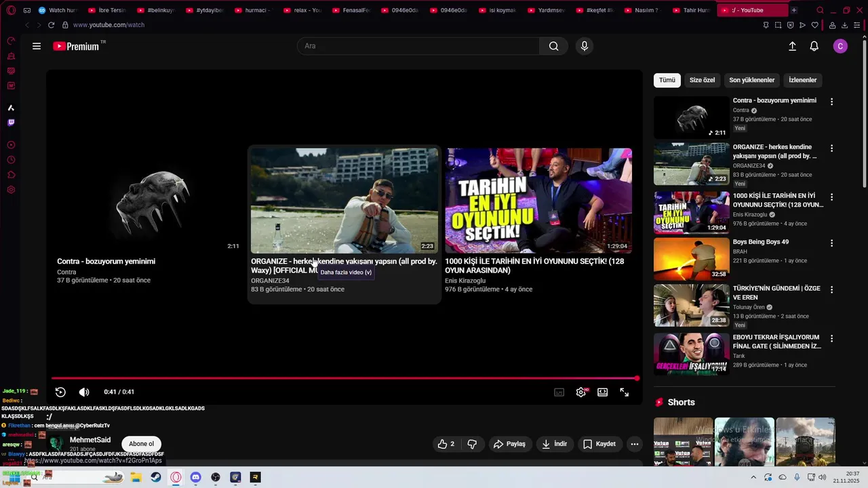868x488 pixels.
Task: Open browser snapshot tool icon
Action: pyautogui.click(x=778, y=25)
